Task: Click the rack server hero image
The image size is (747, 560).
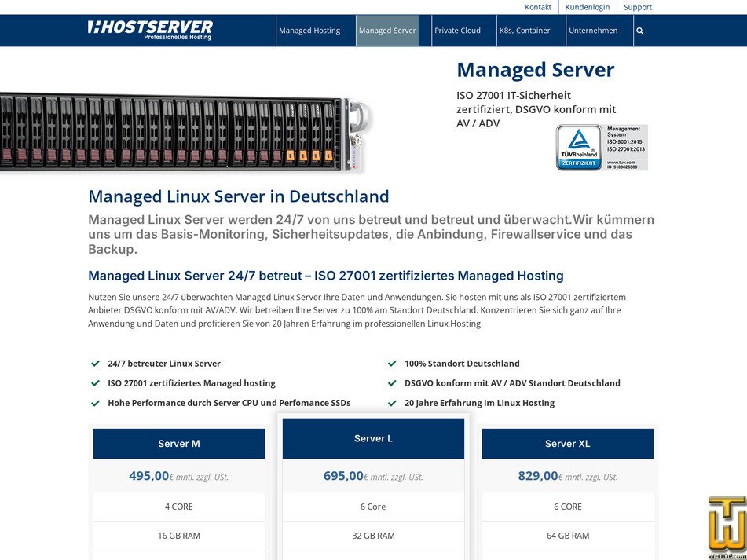Action: (185, 134)
